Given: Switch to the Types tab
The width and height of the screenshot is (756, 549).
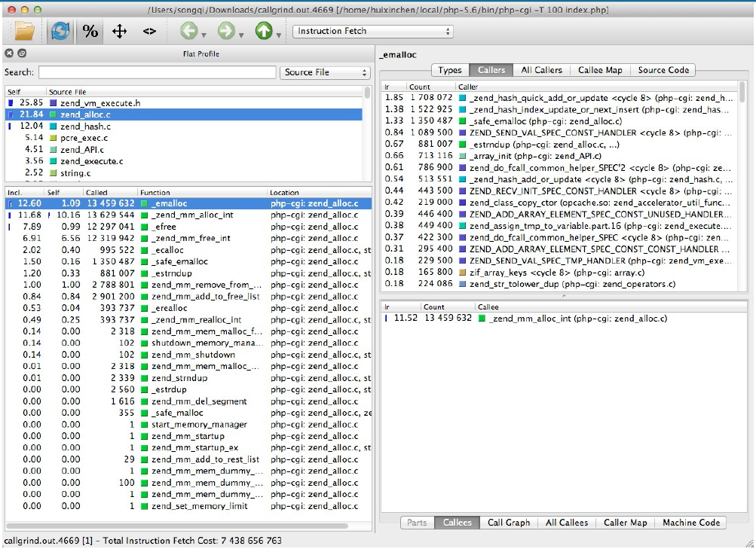Looking at the screenshot, I should tap(450, 70).
